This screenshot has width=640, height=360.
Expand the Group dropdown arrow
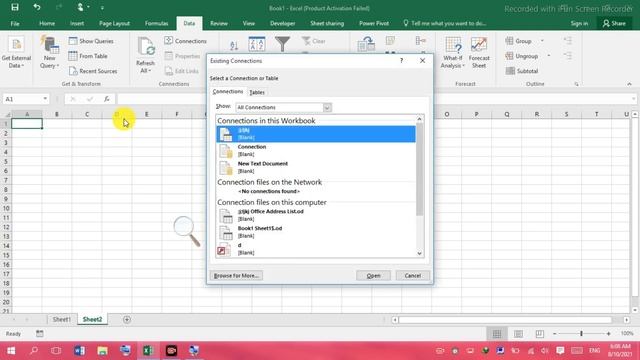pyautogui.click(x=542, y=41)
